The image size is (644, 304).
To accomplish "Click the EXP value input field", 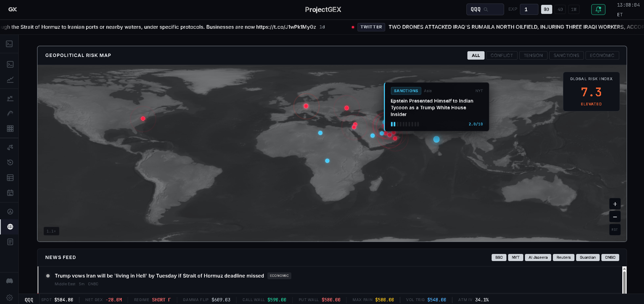I will (529, 10).
